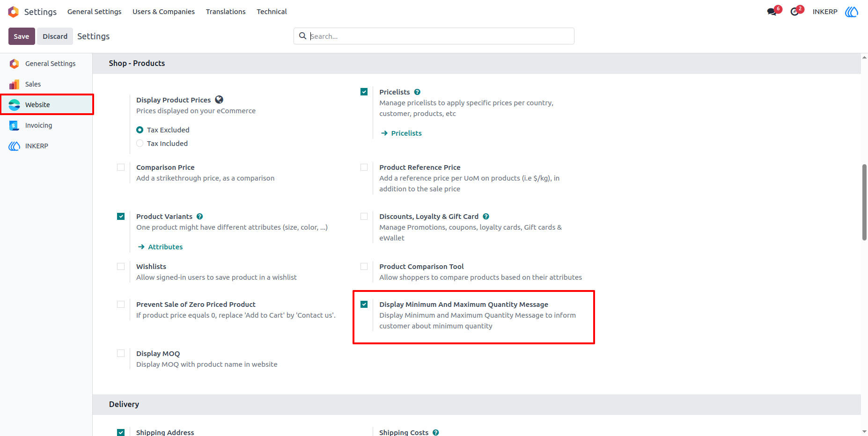Enable the Display MOQ checkbox

pos(121,354)
